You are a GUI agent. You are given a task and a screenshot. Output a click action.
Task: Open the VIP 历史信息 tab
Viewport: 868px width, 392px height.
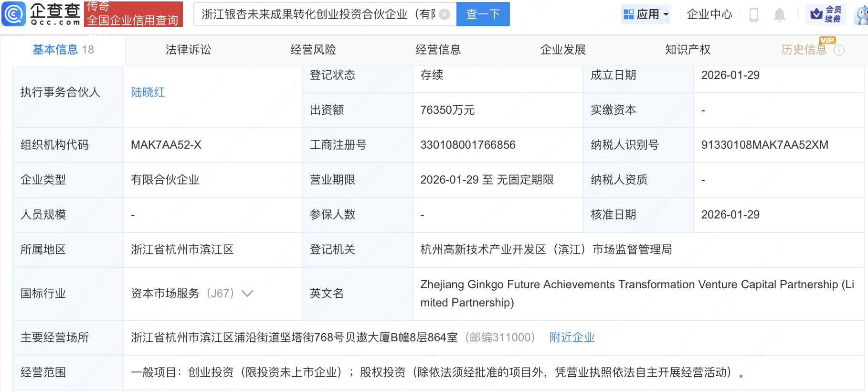coord(804,50)
